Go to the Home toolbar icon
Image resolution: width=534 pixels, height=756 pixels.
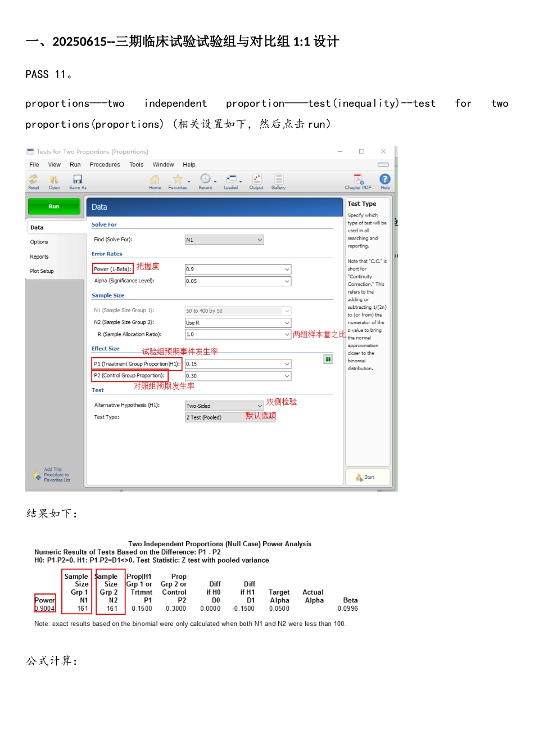(x=155, y=182)
